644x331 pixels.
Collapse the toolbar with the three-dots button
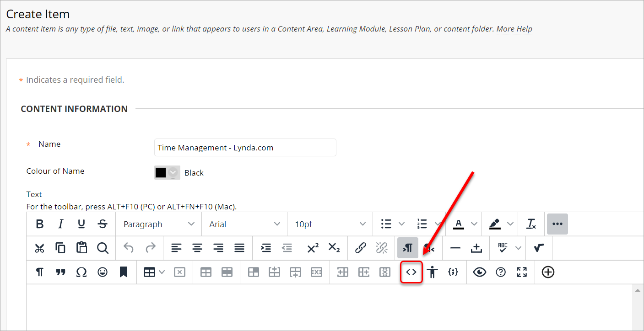click(x=557, y=224)
